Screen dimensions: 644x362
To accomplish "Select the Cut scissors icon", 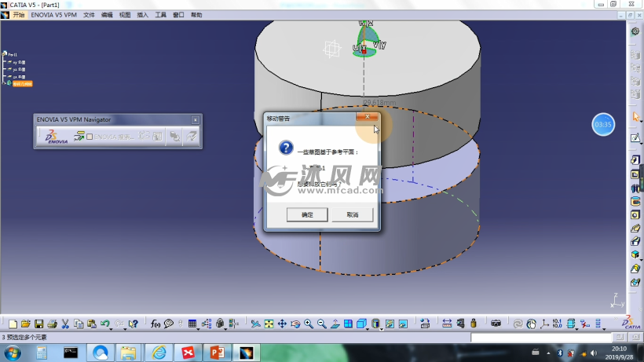I will pos(66,324).
